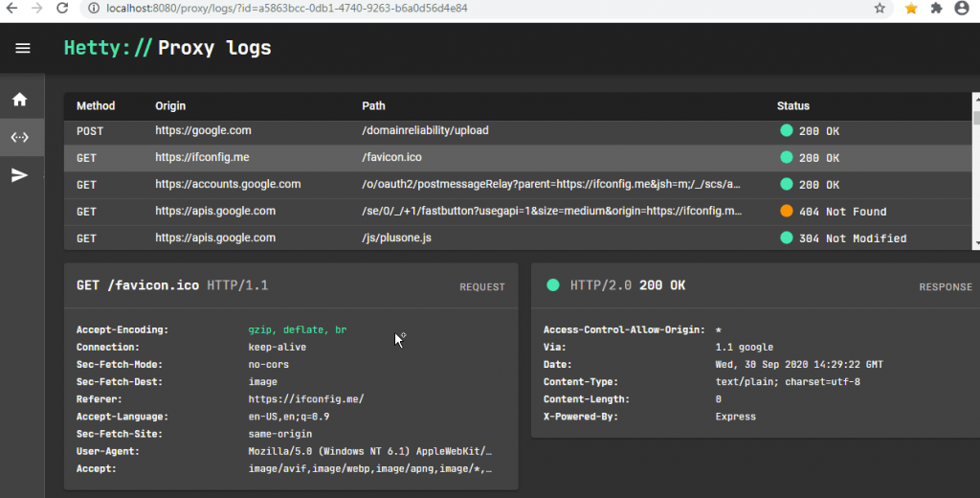The image size is (980, 498).
Task: Click the browser forward arrow
Action: tap(37, 8)
